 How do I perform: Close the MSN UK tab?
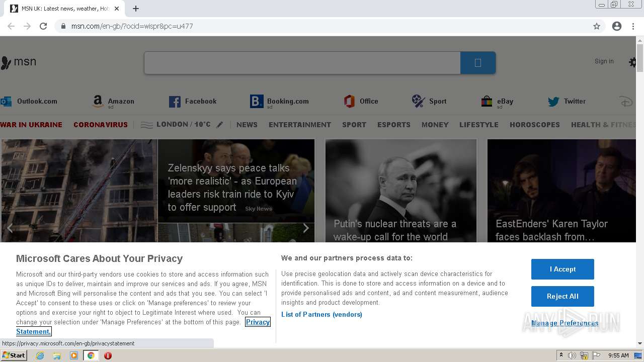[x=117, y=9]
